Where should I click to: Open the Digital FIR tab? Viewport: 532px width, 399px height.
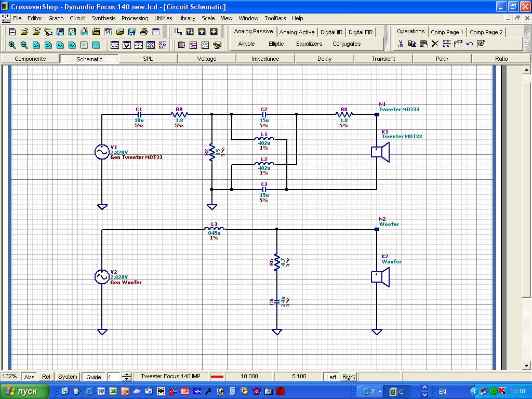[361, 32]
